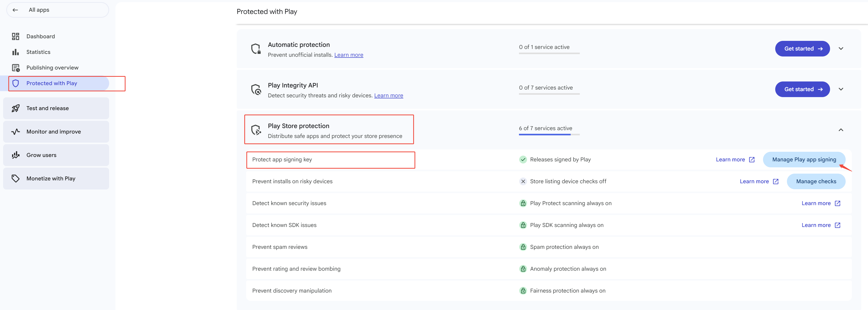The image size is (868, 310).
Task: Open the Grow users section
Action: tap(56, 155)
